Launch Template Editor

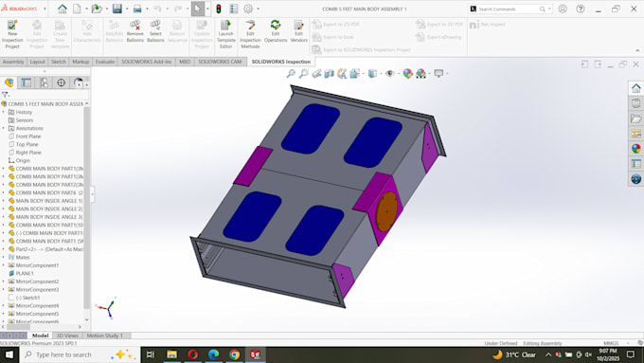pyautogui.click(x=226, y=34)
